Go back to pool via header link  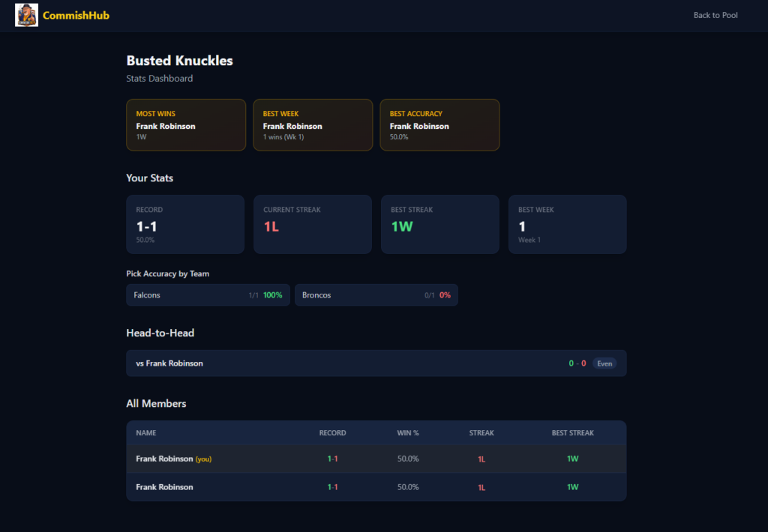pos(715,15)
